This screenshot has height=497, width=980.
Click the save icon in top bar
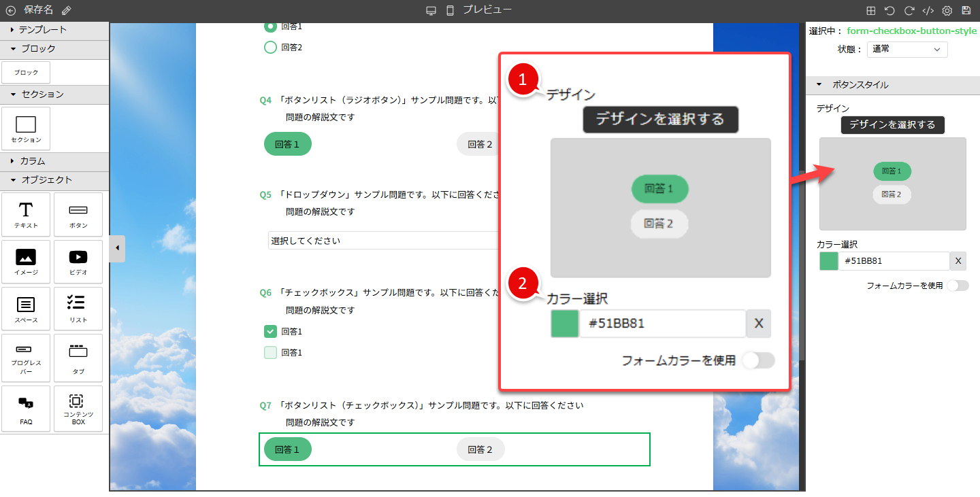966,11
